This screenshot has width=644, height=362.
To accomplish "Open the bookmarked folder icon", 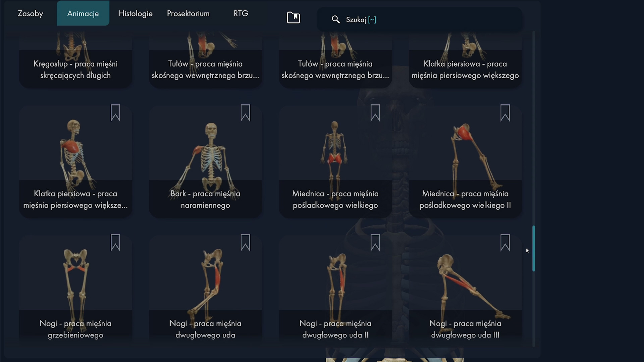I will tap(293, 17).
